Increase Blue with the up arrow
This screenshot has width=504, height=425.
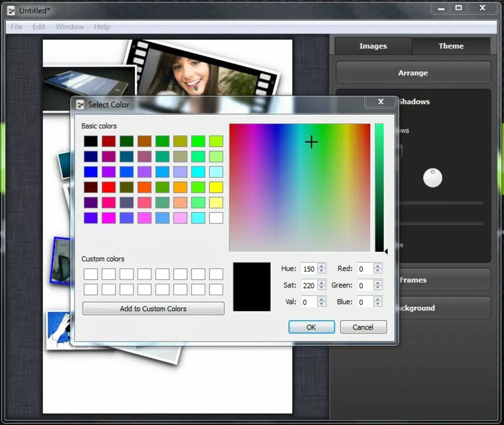pyautogui.click(x=378, y=300)
